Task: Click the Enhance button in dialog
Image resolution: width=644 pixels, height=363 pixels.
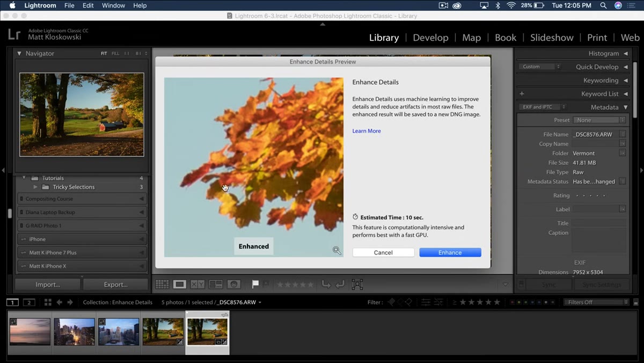Action: [450, 252]
